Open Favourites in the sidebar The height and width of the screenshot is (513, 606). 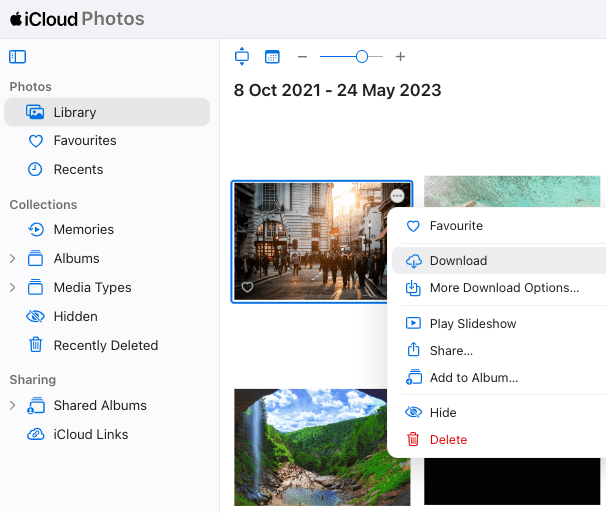[84, 141]
